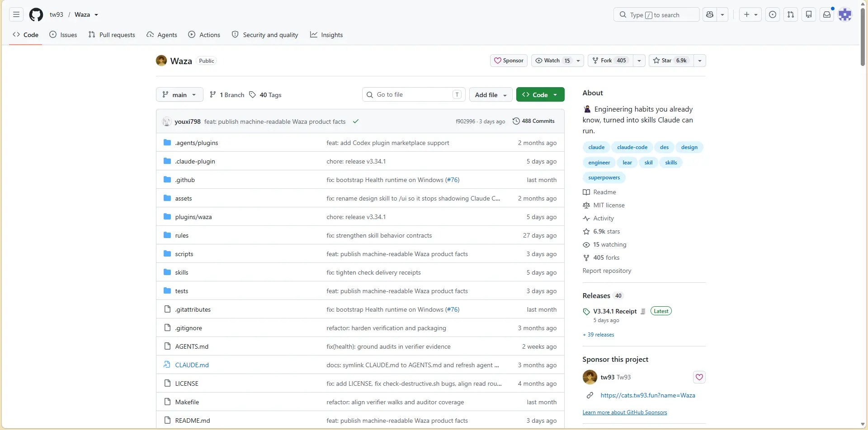Click the heart sponsor icon beside tw93

[x=699, y=377]
